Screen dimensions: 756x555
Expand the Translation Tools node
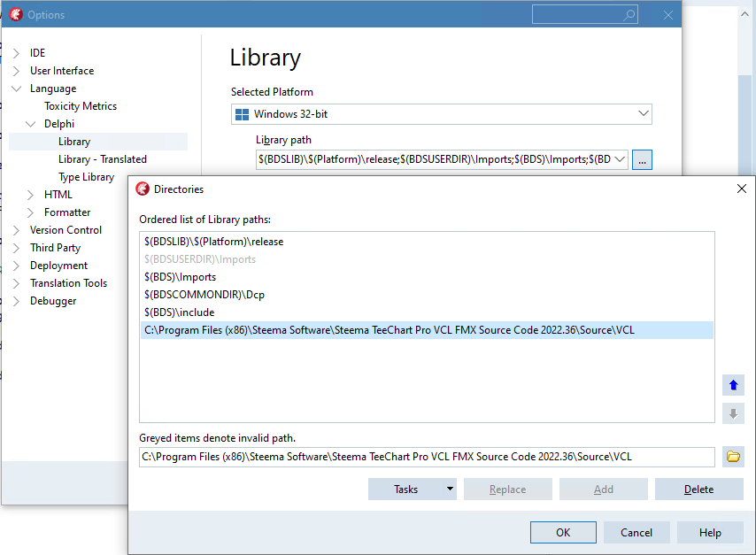pos(16,283)
